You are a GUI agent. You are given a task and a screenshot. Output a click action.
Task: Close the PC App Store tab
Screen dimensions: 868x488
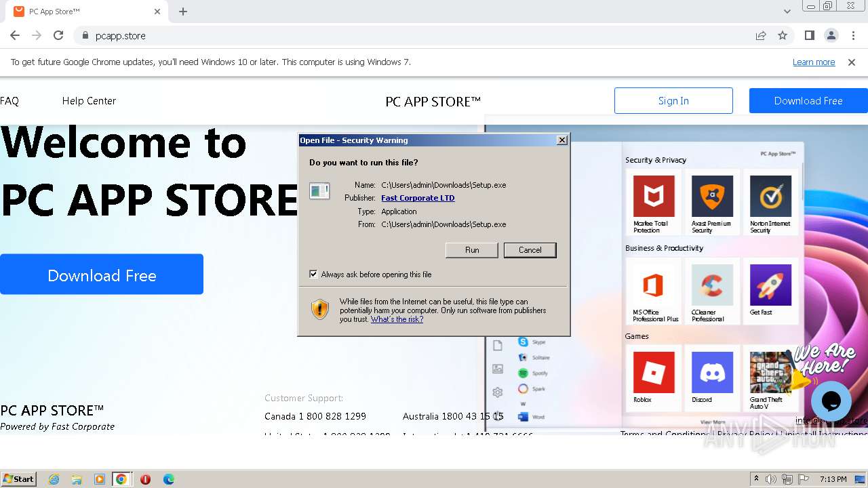(157, 12)
